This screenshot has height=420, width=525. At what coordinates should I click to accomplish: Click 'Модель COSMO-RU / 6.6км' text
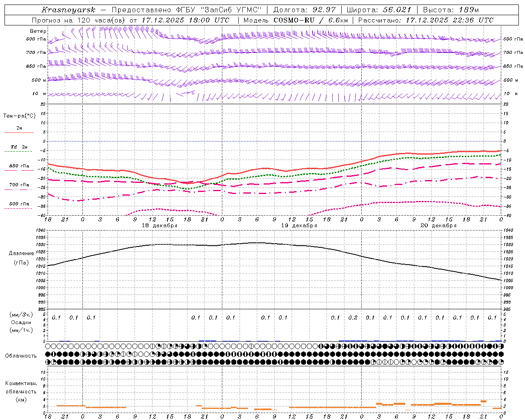coord(296,20)
